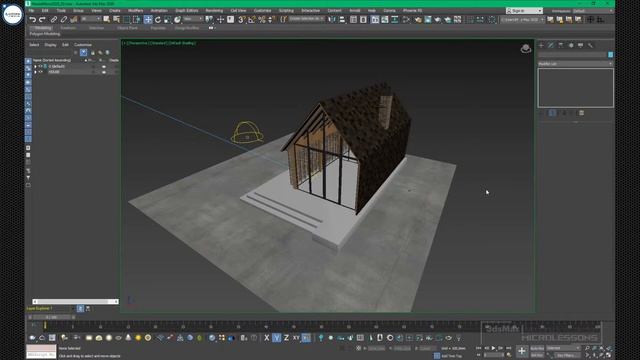
Task: Open the Phoenix FD menu
Action: [413, 11]
